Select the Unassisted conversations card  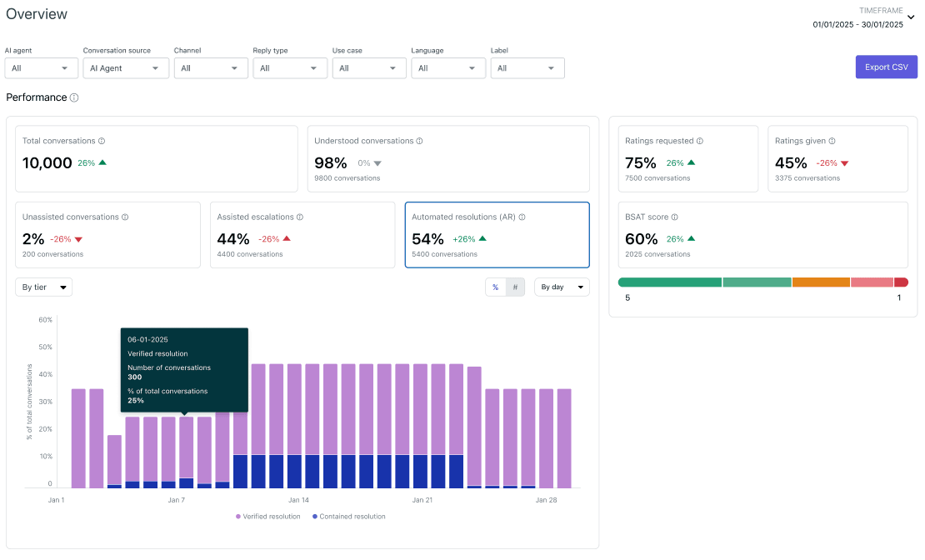click(108, 235)
